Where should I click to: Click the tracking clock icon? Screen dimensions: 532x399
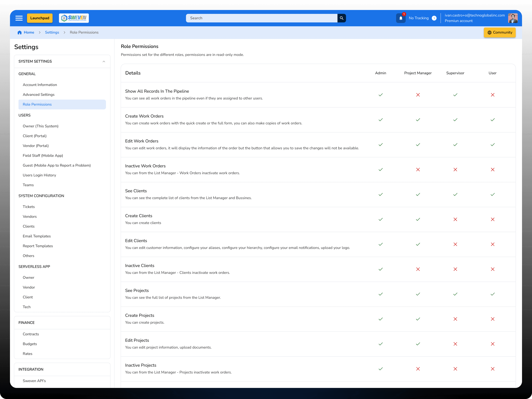[x=434, y=18]
